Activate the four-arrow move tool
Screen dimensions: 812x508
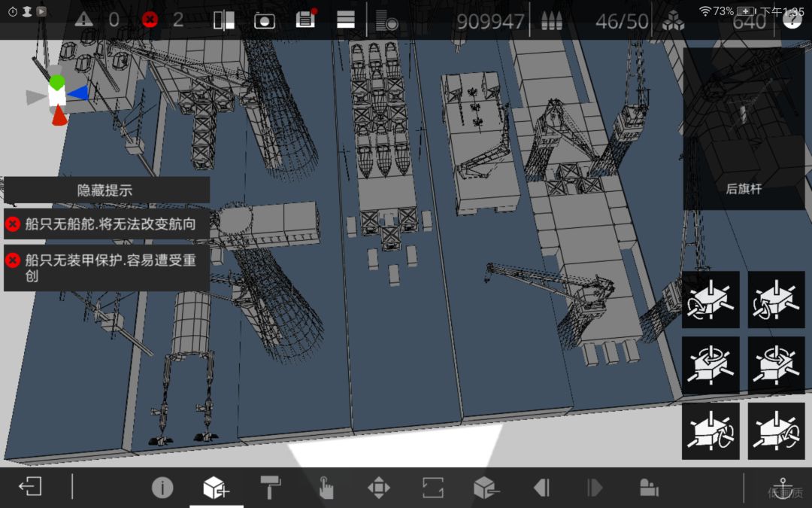[378, 488]
